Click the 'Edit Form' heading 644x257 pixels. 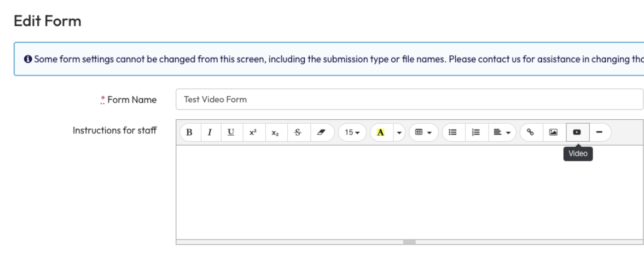coord(47,21)
